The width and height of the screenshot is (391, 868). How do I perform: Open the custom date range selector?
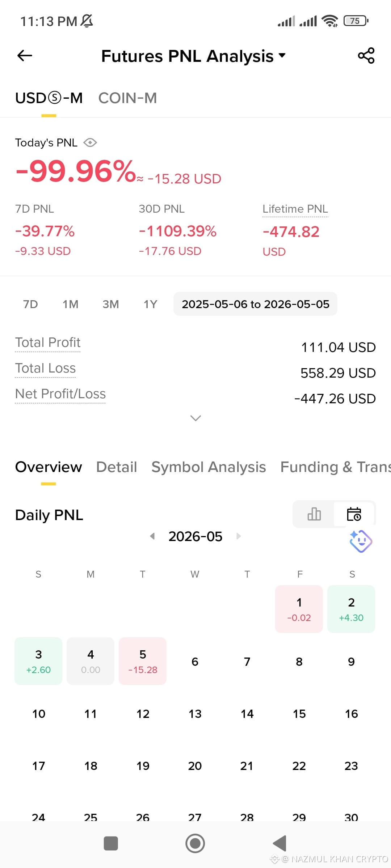click(255, 304)
